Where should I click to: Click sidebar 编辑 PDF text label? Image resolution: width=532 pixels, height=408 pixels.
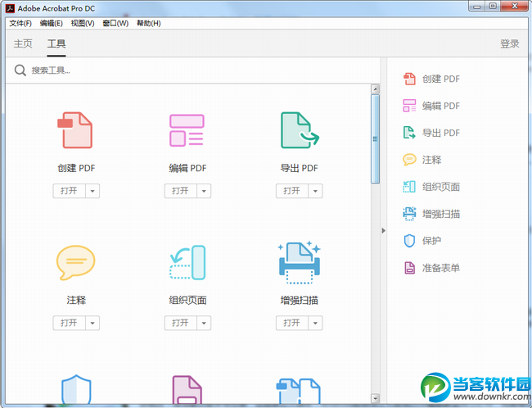pos(440,106)
